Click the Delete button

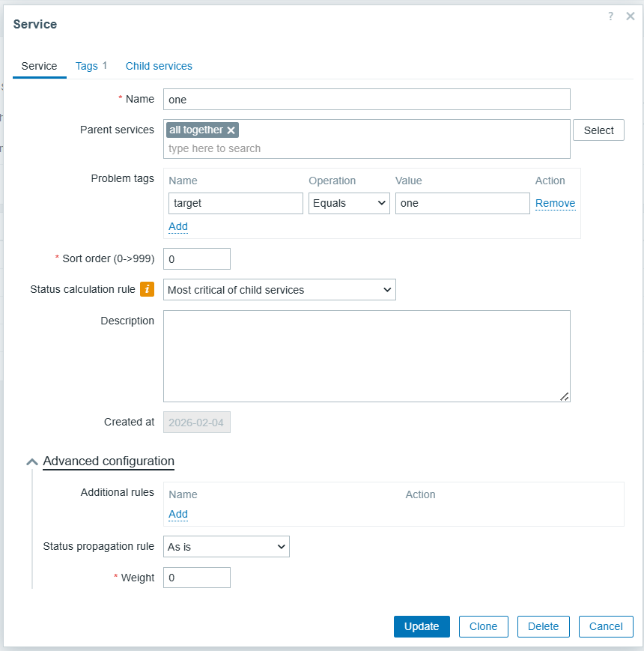click(x=543, y=626)
